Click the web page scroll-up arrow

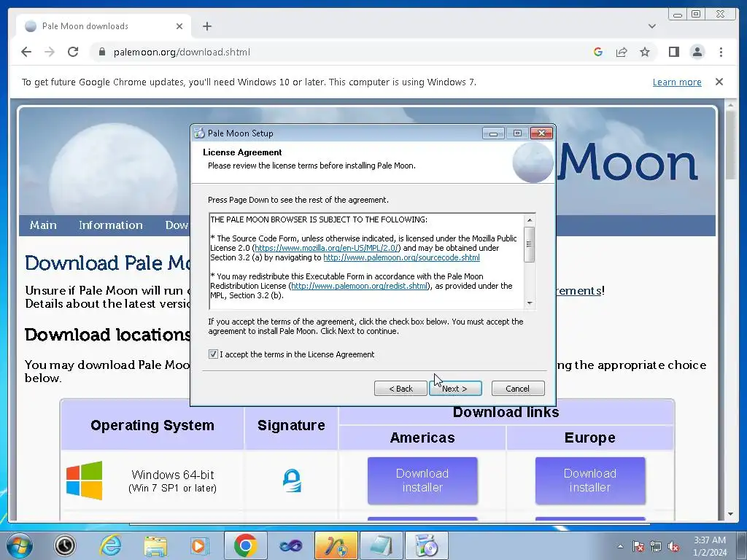click(x=731, y=105)
